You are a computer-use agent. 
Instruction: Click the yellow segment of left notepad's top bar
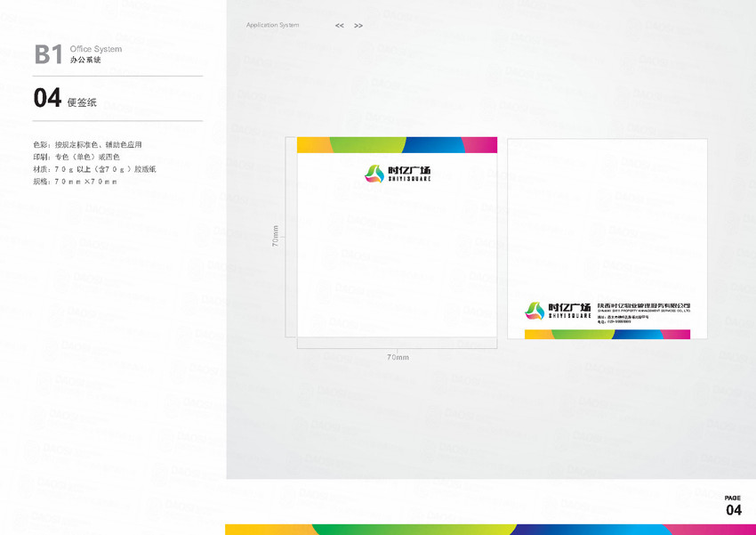pyautogui.click(x=313, y=145)
